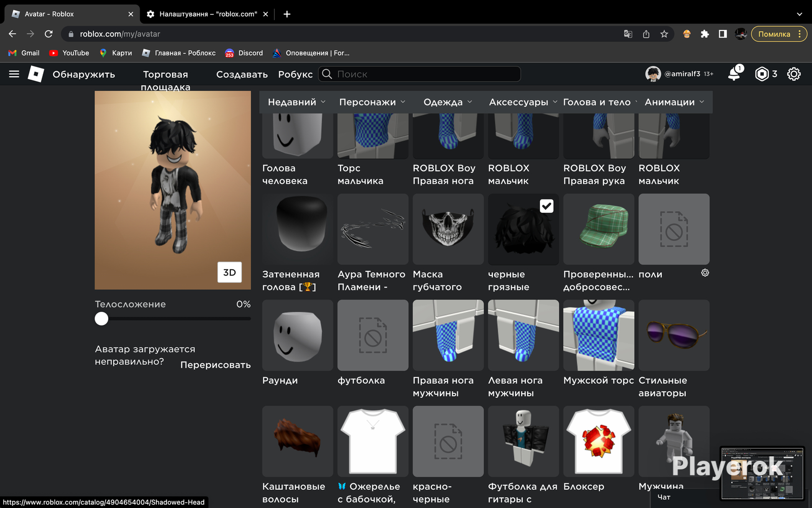Click the share page icon in the address bar
Screen dimensions: 812x508
pos(646,34)
